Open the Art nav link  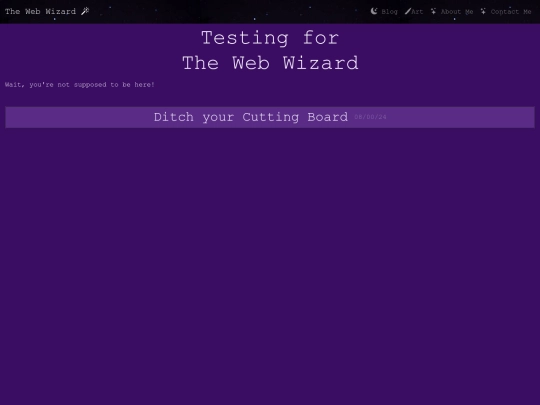(417, 12)
